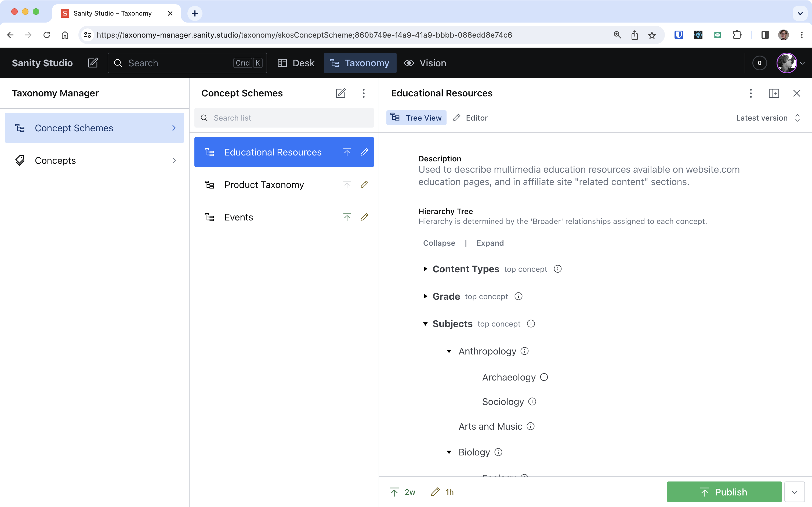
Task: Expand the Content Types top concept
Action: click(x=425, y=269)
